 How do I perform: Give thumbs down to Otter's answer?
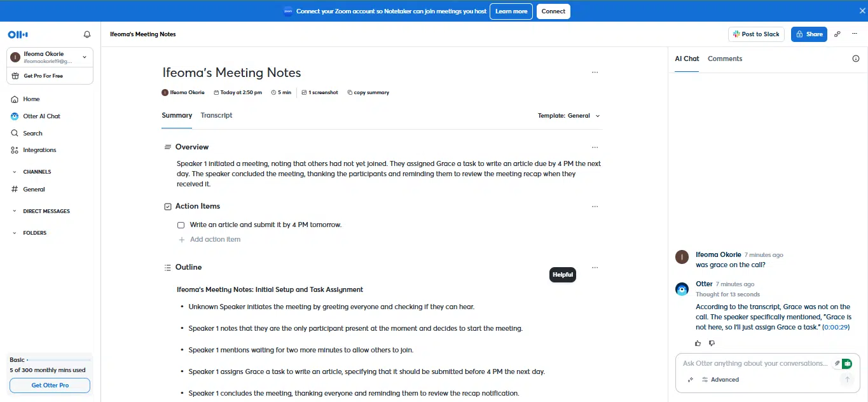[712, 343]
